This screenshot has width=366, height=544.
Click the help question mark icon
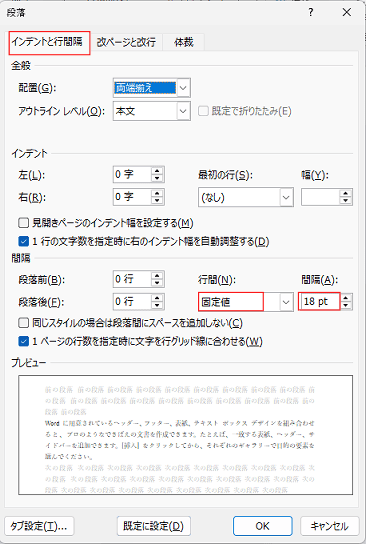click(310, 12)
